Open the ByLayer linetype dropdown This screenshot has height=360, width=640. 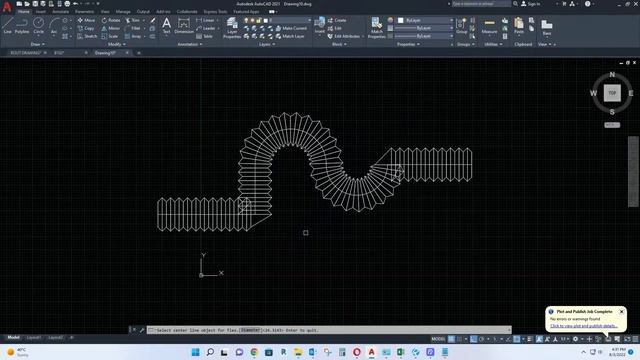(424, 36)
